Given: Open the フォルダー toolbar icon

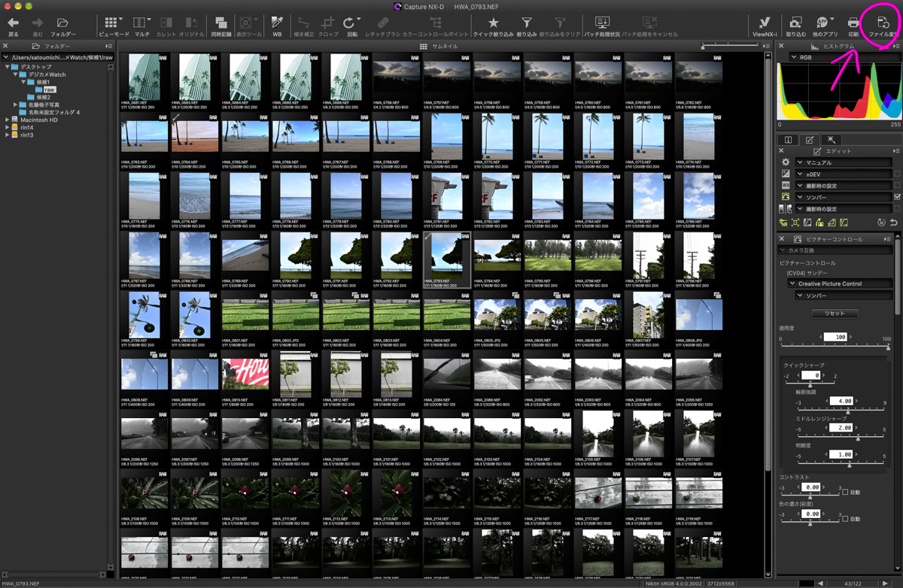Looking at the screenshot, I should 62,23.
